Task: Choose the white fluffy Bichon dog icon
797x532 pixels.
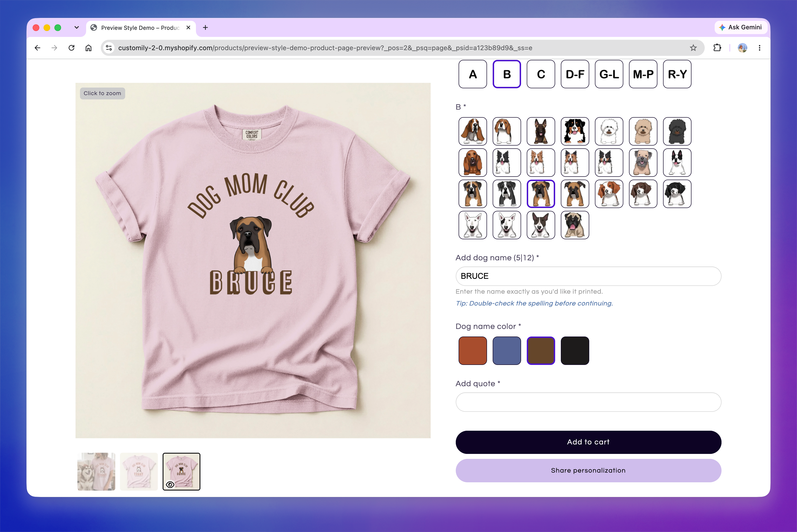Action: pos(609,131)
